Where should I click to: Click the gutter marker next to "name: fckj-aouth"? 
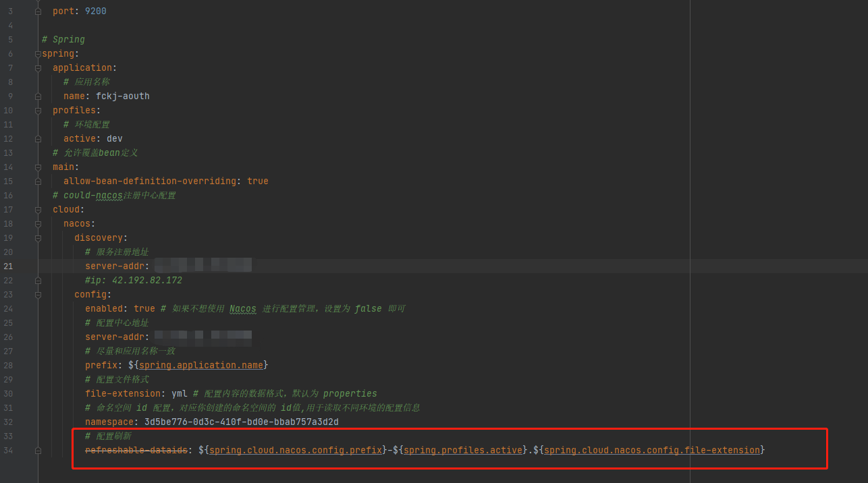pyautogui.click(x=38, y=96)
